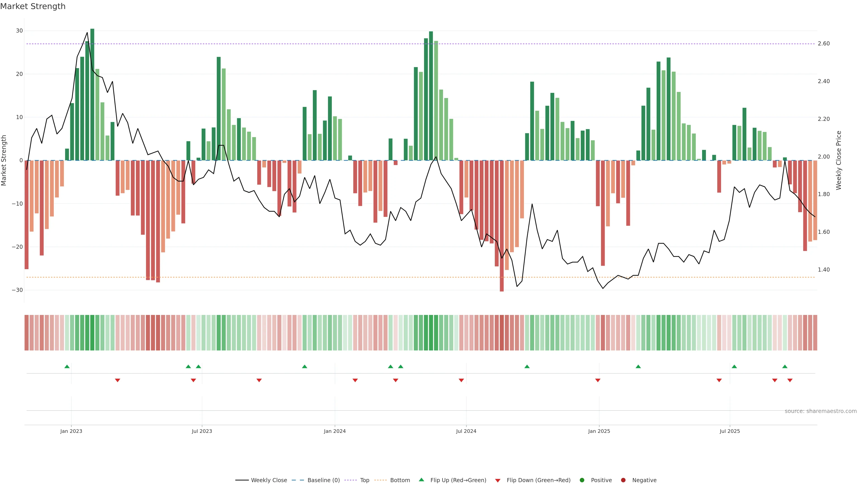Click the green triangle icon in the legend
Screen dimensions: 868x488
pyautogui.click(x=421, y=480)
